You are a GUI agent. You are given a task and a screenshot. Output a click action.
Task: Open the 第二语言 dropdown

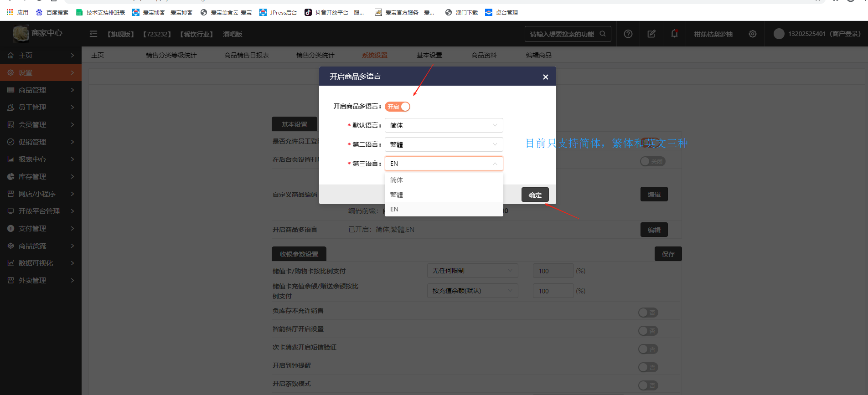(x=444, y=144)
